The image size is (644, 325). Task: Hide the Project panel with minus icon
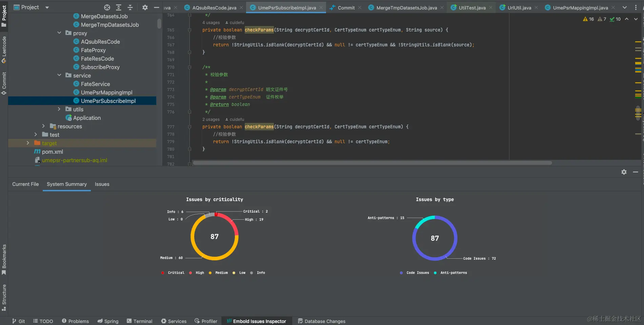click(157, 7)
